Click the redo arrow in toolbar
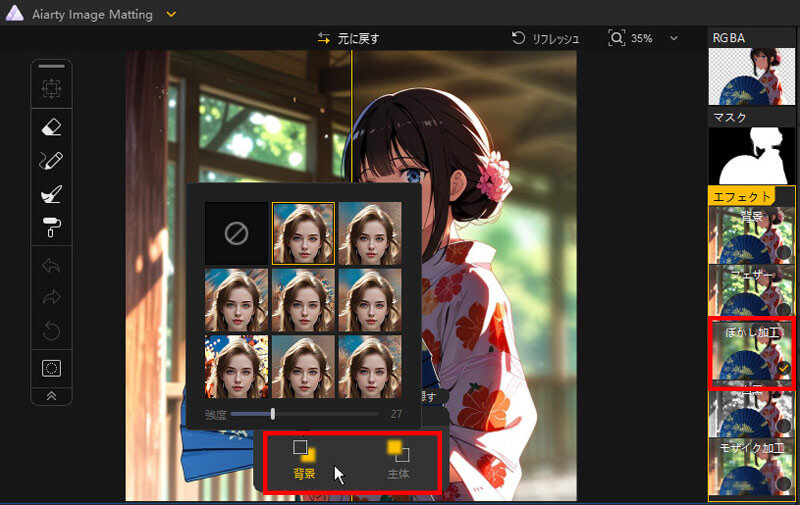The height and width of the screenshot is (505, 800). click(x=52, y=297)
